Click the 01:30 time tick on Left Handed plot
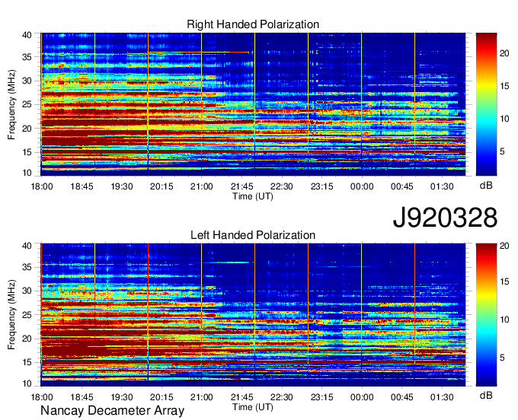The height and width of the screenshot is (420, 518). point(442,397)
